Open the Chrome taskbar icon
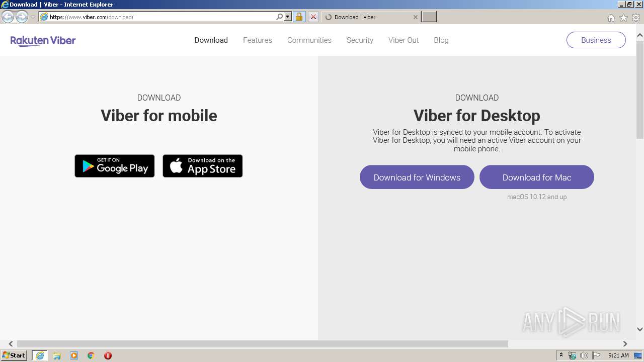 click(91, 355)
